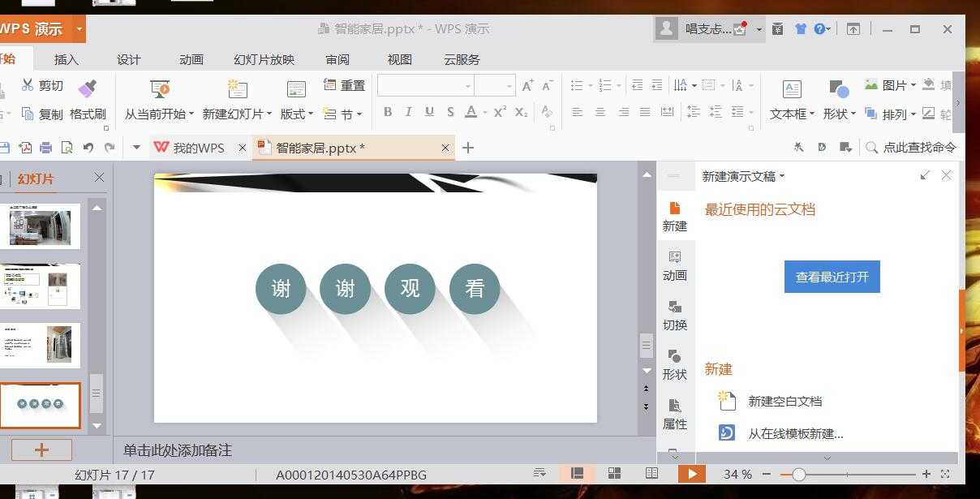Insert a Text Box (文本框) icon
980x499 pixels.
792,88
